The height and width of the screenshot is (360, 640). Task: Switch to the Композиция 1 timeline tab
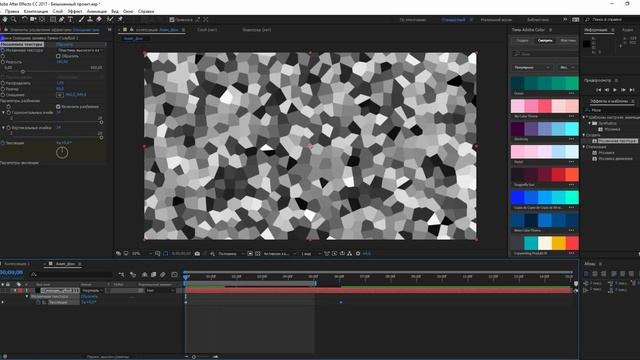17,264
